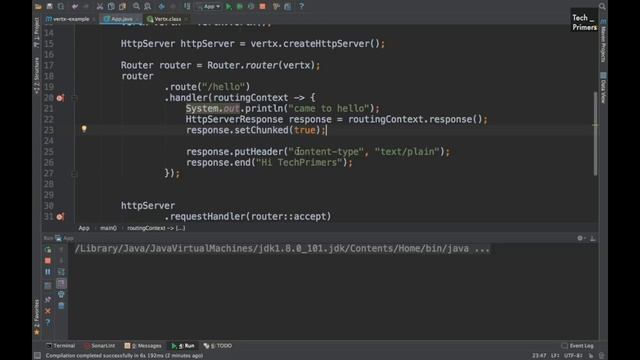Click the toolbar Help question mark

click(x=301, y=7)
